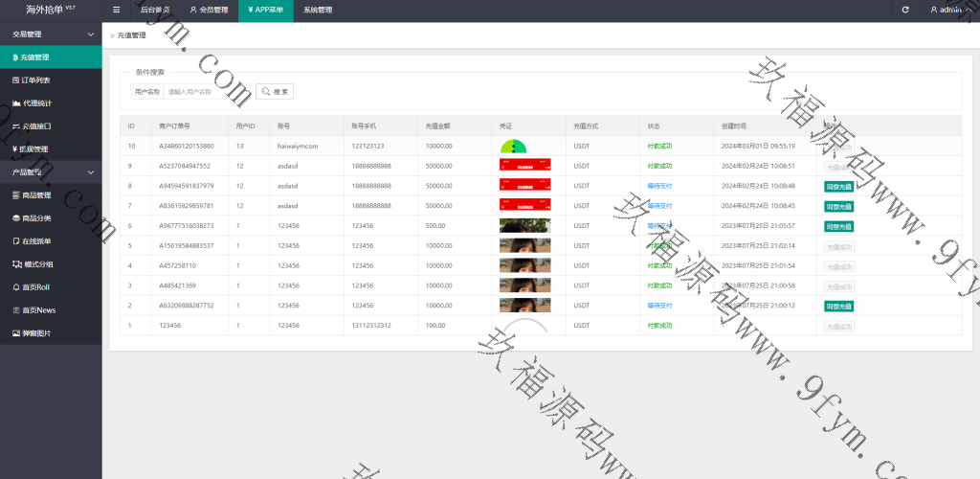Go to the 后台首页 top tab
This screenshot has width=980, height=479.
point(154,10)
